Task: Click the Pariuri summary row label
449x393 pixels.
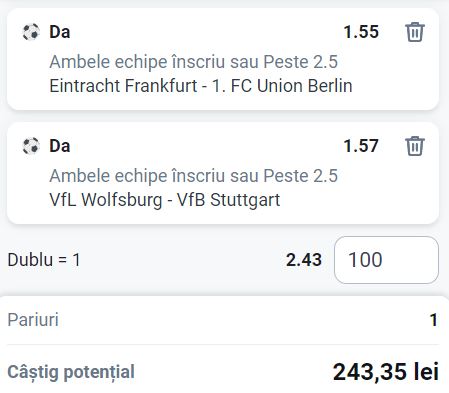Action: (33, 320)
